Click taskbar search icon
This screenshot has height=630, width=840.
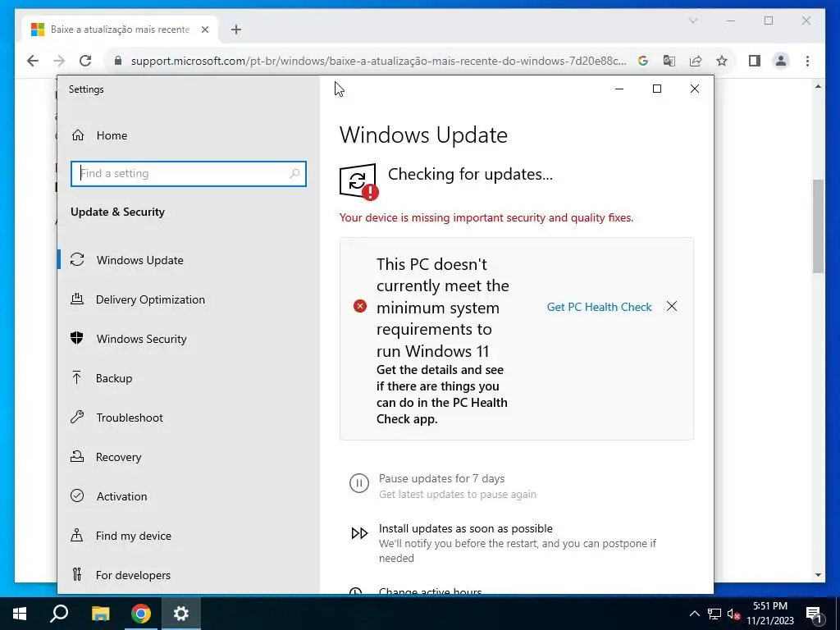coord(59,614)
